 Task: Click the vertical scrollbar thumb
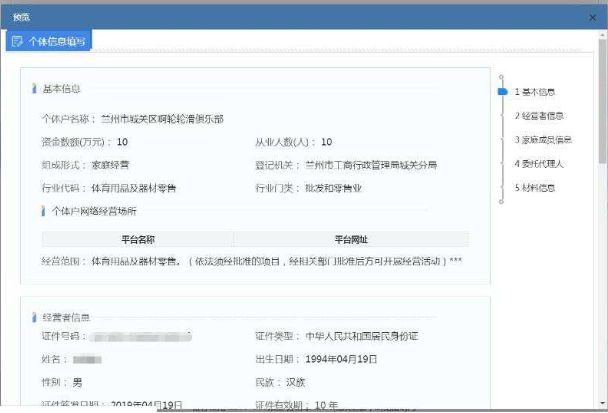point(603,101)
